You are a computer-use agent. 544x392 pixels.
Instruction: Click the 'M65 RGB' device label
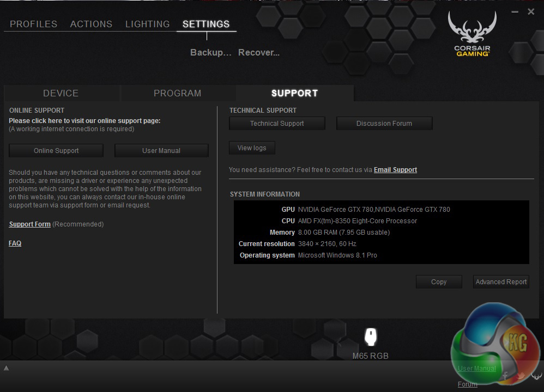pyautogui.click(x=371, y=356)
